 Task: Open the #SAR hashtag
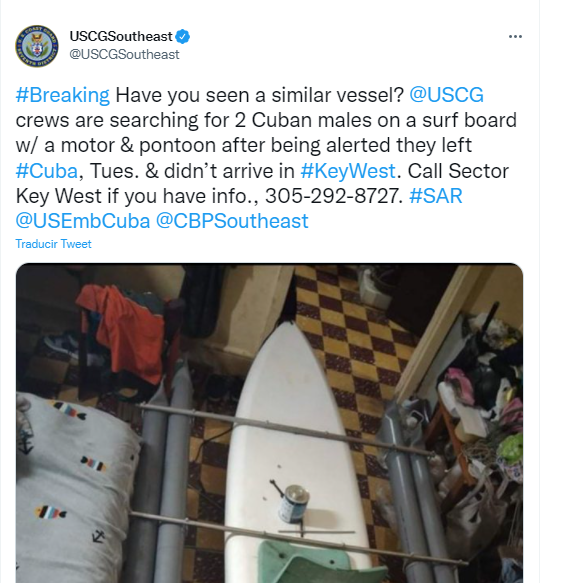[435, 196]
